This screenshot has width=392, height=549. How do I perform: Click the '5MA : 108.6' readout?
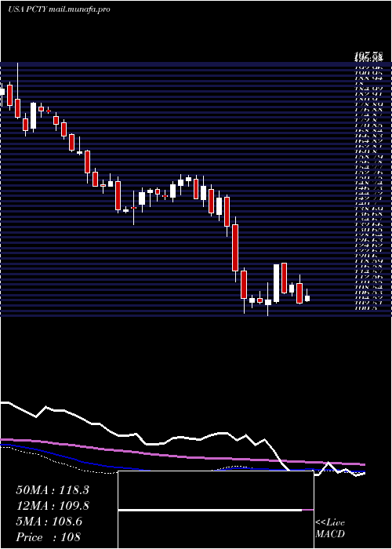pyautogui.click(x=49, y=522)
